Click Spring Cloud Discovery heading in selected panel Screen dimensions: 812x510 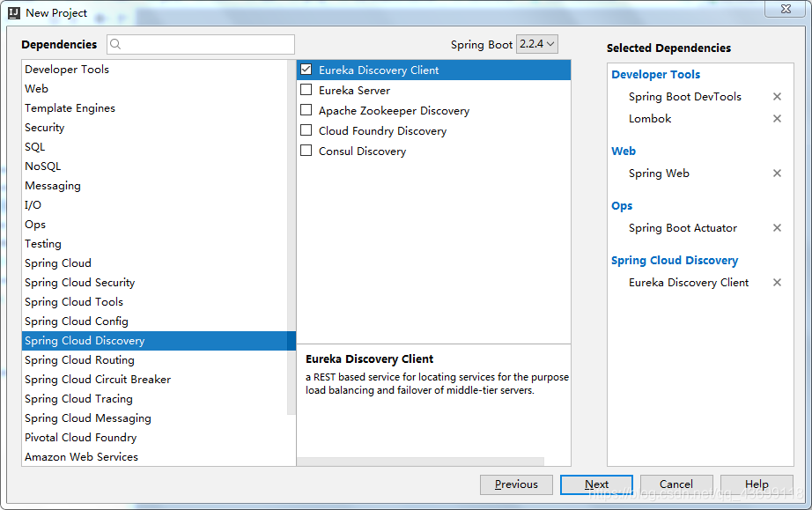click(675, 261)
